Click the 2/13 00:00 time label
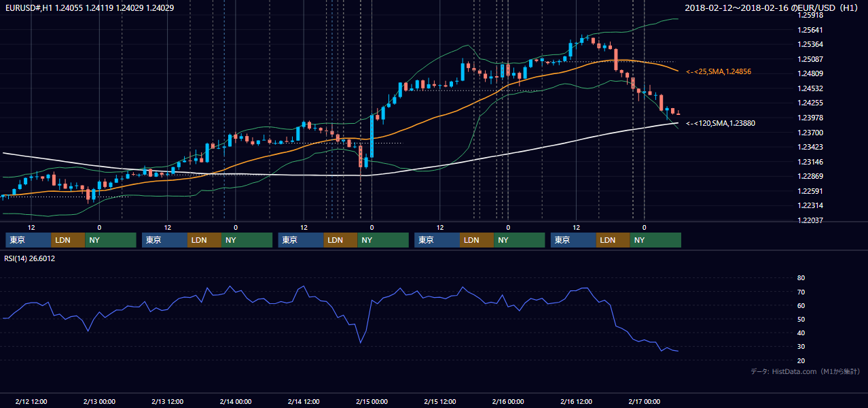868x408 pixels. pyautogui.click(x=99, y=401)
